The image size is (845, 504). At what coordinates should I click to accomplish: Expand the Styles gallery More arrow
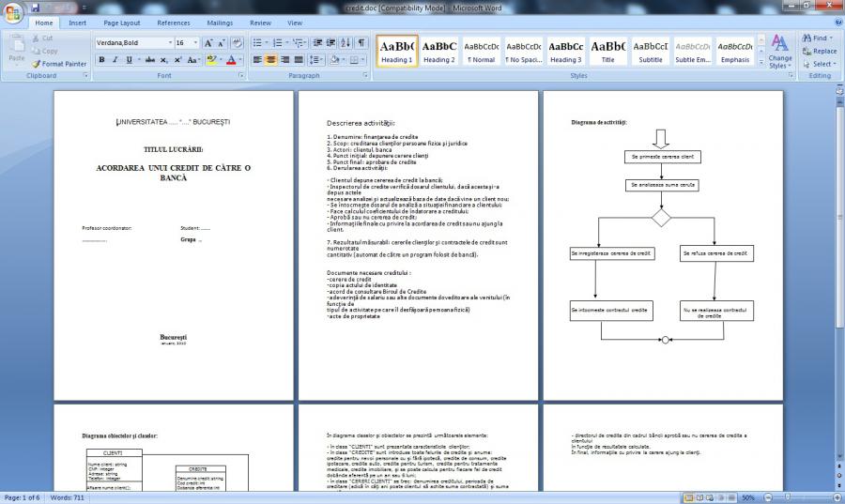click(760, 64)
